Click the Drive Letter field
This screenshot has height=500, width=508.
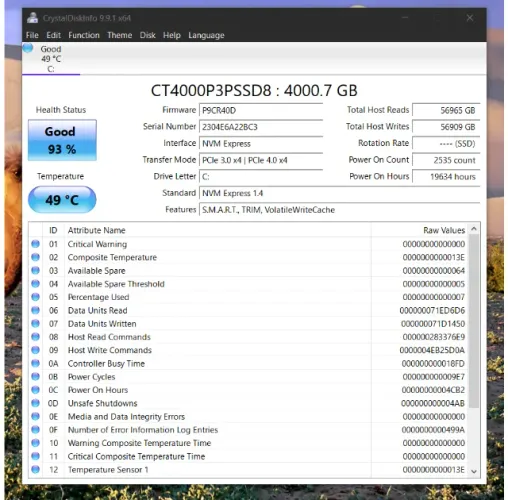261,177
